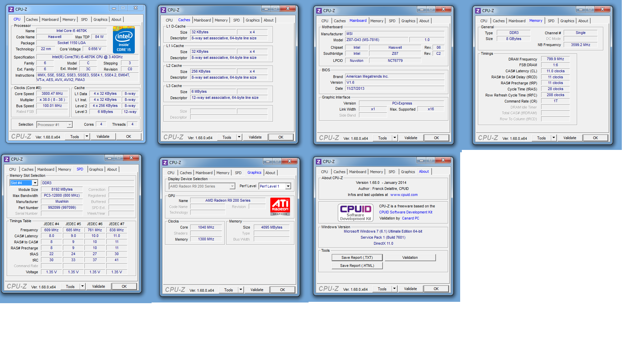Click the L3 Cache Size value 6 MBytes
644x363 pixels.
213,92
